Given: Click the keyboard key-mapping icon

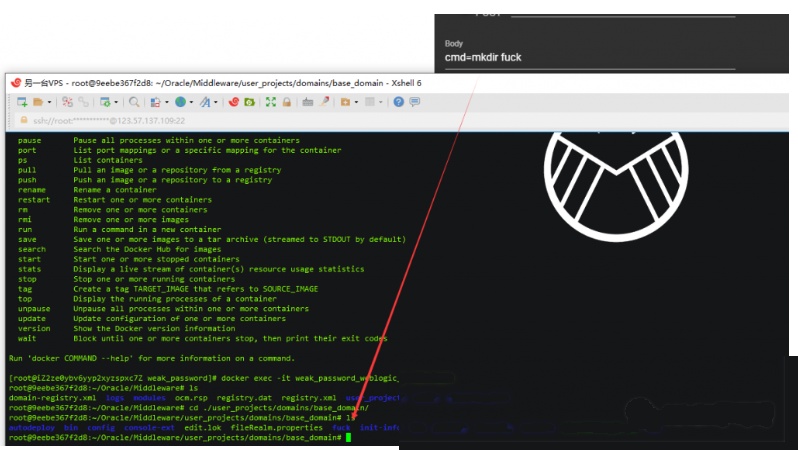Looking at the screenshot, I should pyautogui.click(x=307, y=102).
